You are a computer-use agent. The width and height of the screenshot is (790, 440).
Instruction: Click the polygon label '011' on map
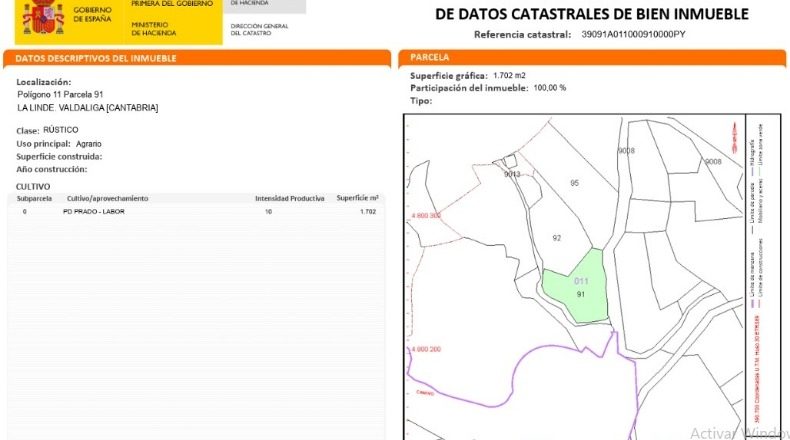[581, 281]
